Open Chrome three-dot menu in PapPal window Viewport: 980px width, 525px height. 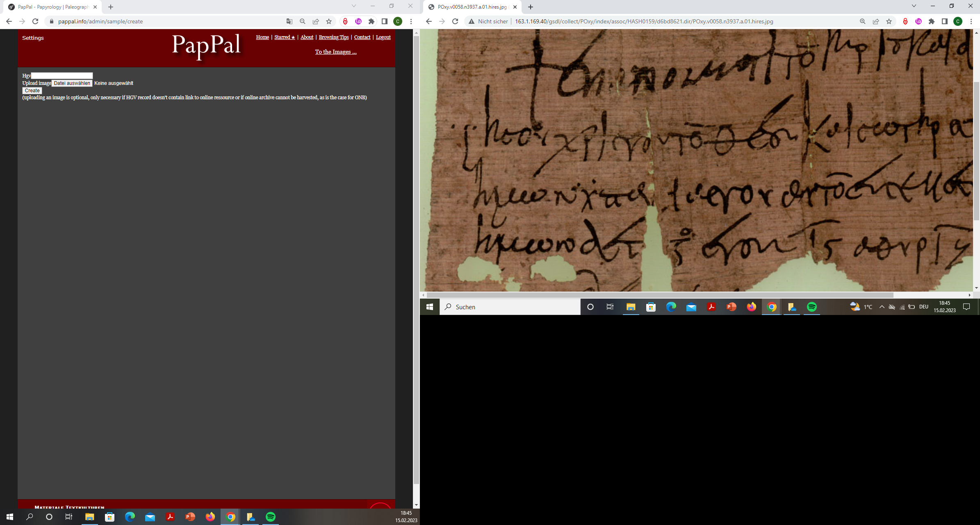click(x=411, y=21)
